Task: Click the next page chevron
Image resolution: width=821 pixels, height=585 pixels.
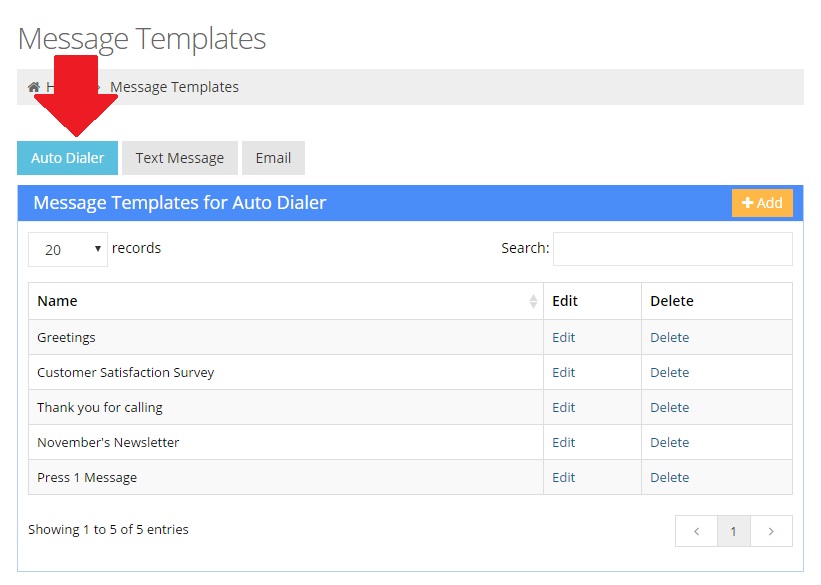Action: (x=771, y=531)
